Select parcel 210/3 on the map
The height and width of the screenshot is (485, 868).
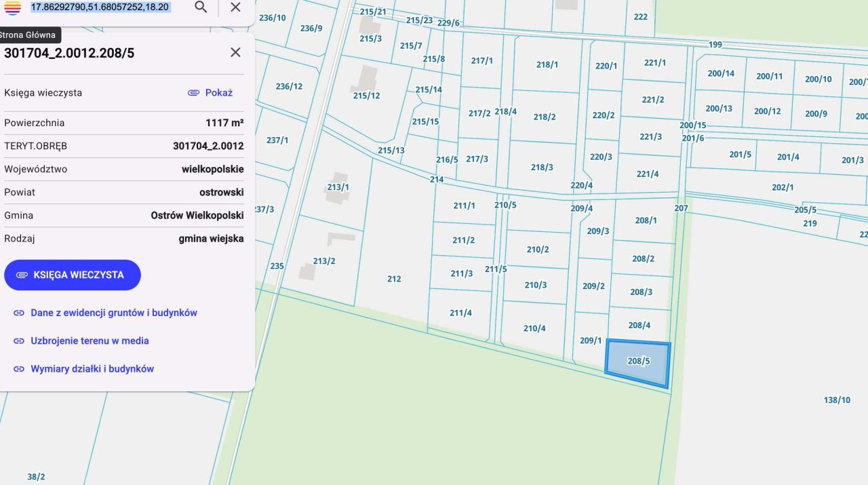(536, 285)
